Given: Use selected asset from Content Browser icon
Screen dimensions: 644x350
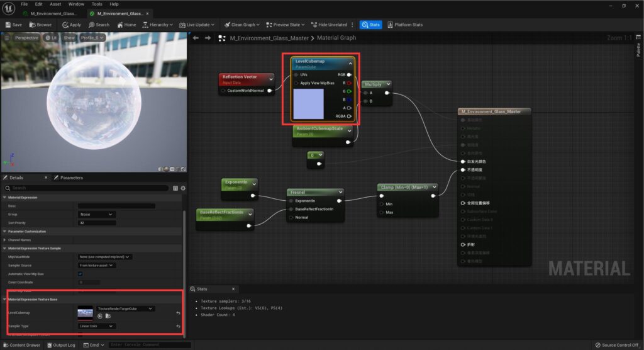Looking at the screenshot, I should click(x=99, y=316).
